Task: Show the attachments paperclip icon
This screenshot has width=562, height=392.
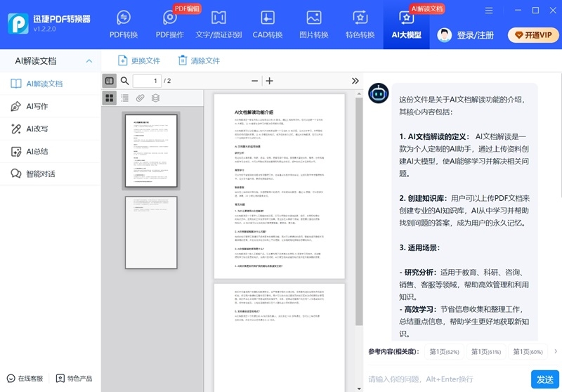Action: coord(140,98)
